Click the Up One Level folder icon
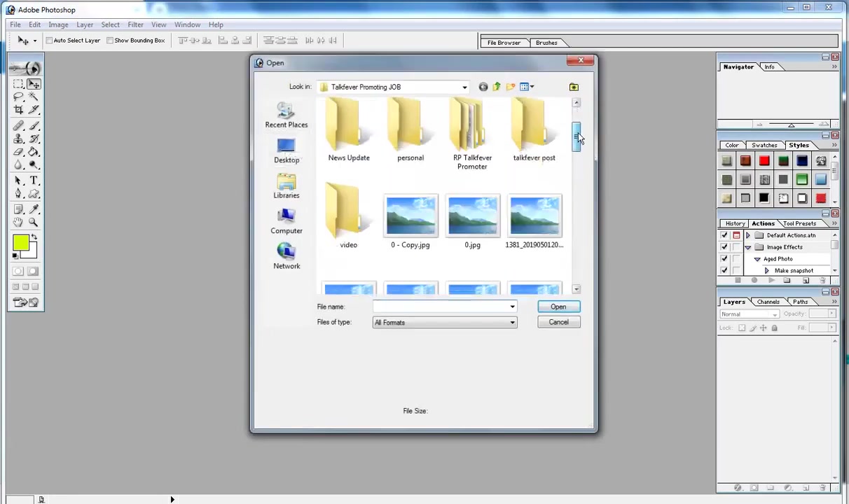This screenshot has width=849, height=504. [497, 87]
